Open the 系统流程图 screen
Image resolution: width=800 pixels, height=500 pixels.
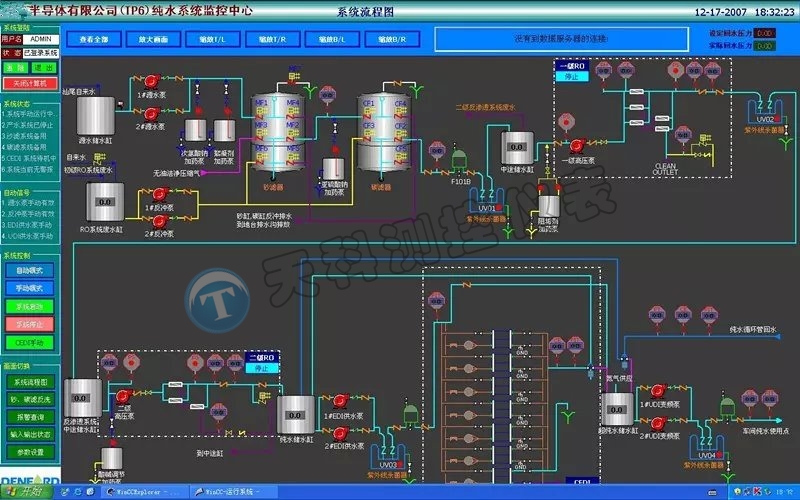pyautogui.click(x=30, y=382)
